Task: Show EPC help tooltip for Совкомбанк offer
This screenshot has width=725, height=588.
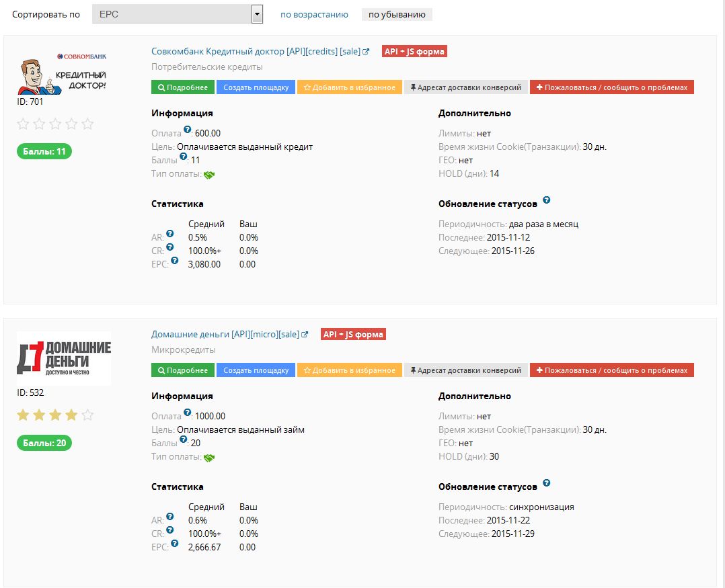Action: coord(174,261)
